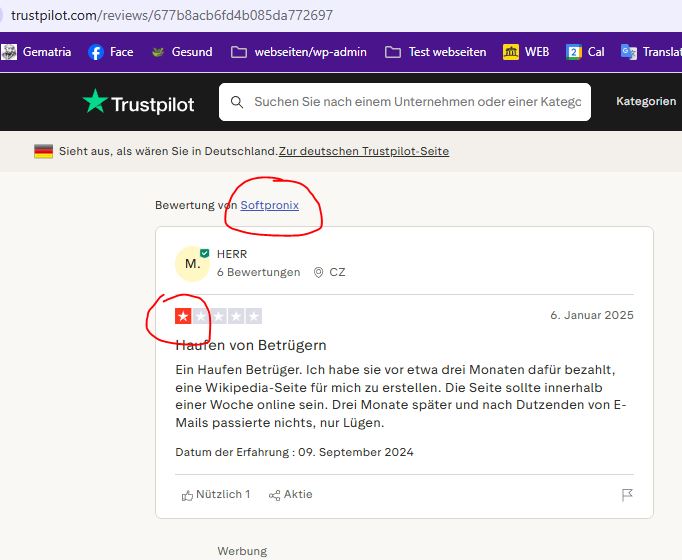Open the WEB bookmark
The width and height of the screenshot is (682, 560).
(x=526, y=52)
